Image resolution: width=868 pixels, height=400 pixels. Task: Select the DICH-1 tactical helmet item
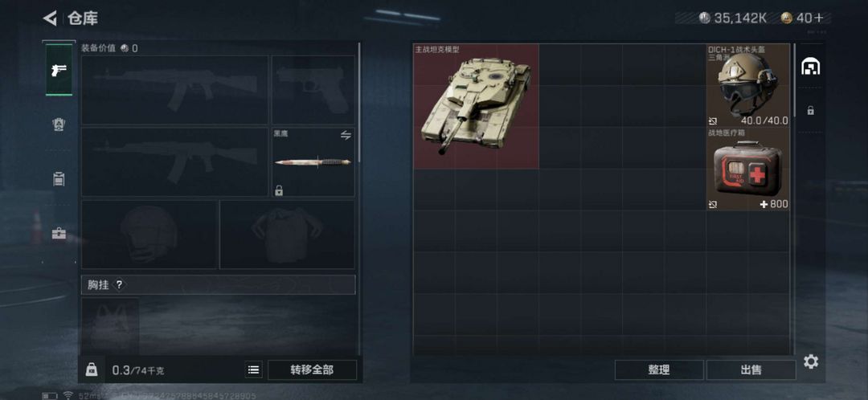[748, 85]
